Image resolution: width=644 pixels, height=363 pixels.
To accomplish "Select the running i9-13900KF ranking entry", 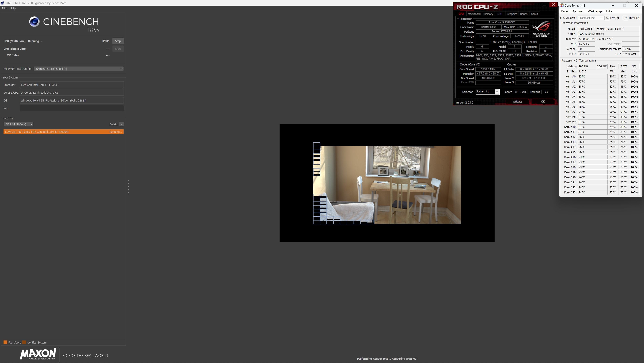I will point(64,132).
